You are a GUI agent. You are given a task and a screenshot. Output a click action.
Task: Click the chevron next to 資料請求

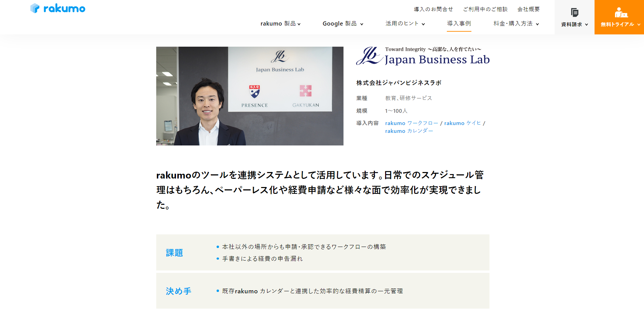[x=586, y=25]
